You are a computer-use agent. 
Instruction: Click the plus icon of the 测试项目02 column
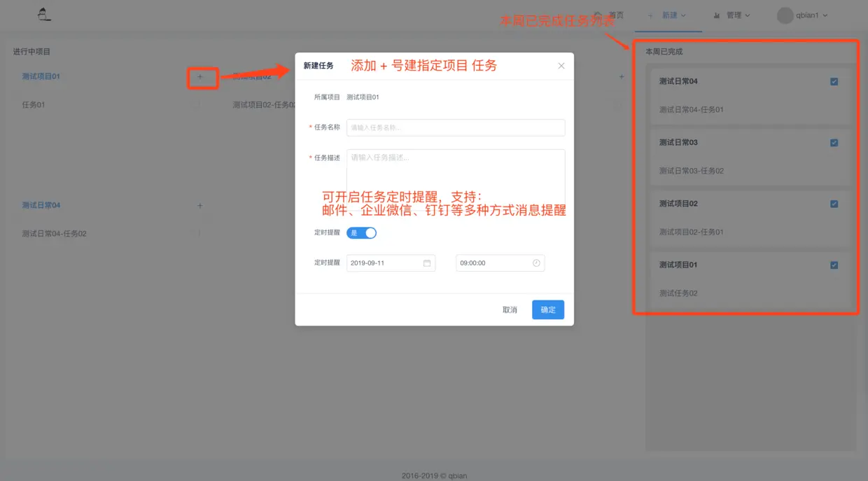(x=622, y=77)
